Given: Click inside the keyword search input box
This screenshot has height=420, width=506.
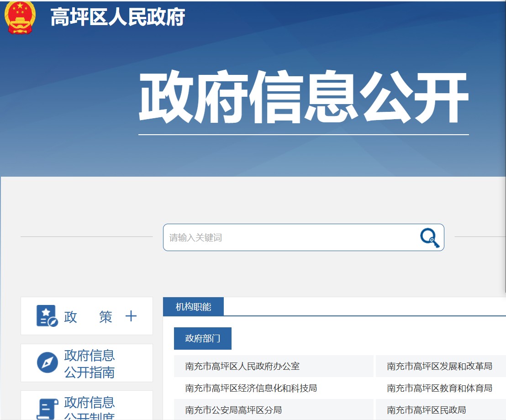Looking at the screenshot, I should click(274, 237).
